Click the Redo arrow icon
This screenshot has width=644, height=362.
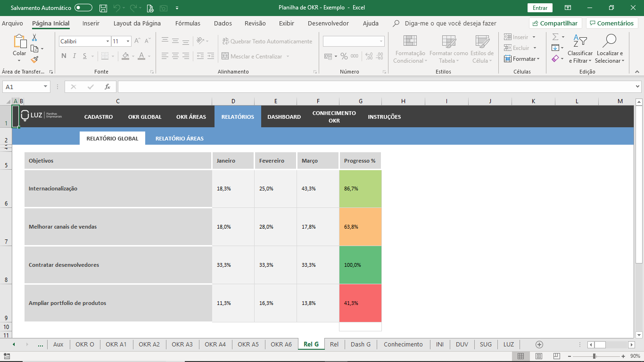click(133, 8)
